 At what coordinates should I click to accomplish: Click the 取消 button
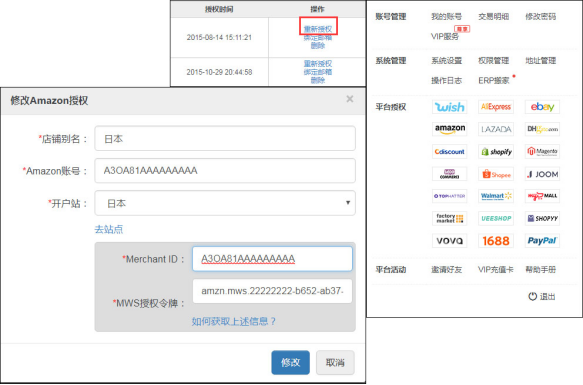click(335, 362)
